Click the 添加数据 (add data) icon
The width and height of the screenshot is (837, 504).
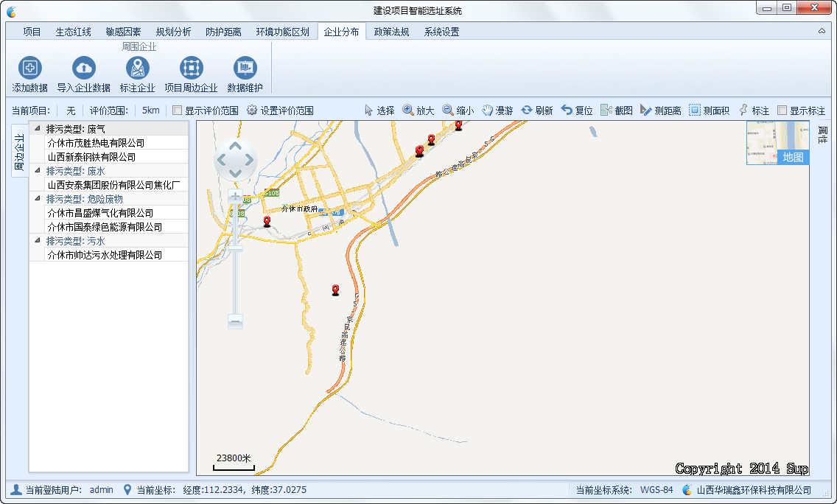tap(30, 69)
